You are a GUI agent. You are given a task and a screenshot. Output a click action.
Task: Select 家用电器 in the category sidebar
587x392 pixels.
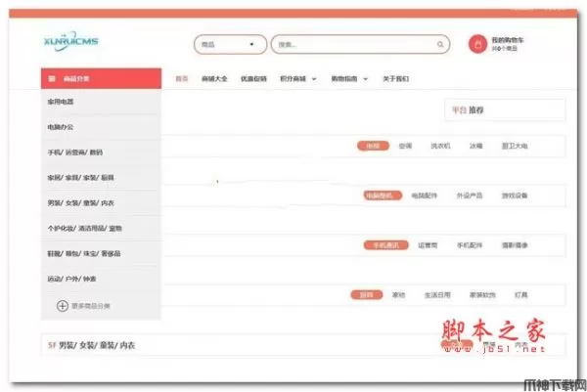61,102
